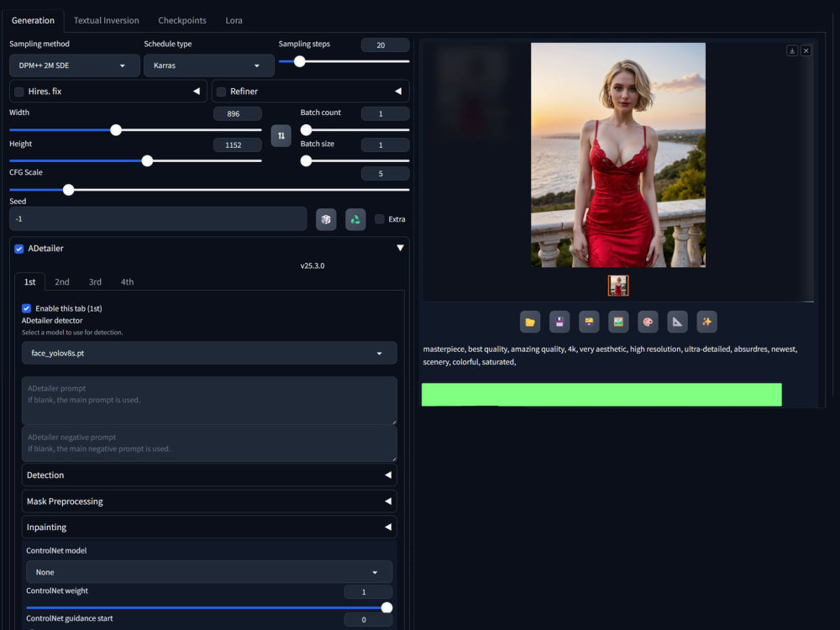This screenshot has width=840, height=630.
Task: Expand the Detection section
Action: (x=209, y=475)
